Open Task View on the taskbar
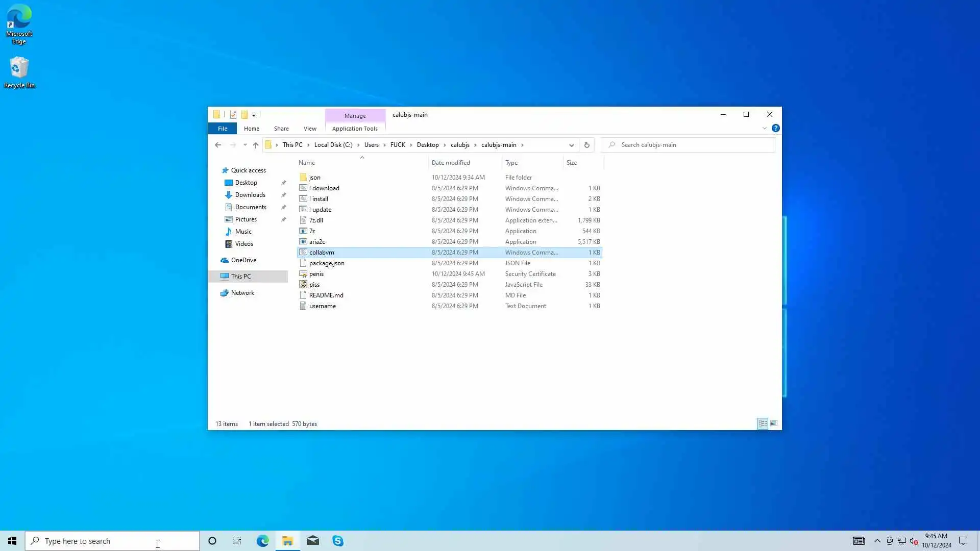Viewport: 980px width, 551px height. (237, 541)
